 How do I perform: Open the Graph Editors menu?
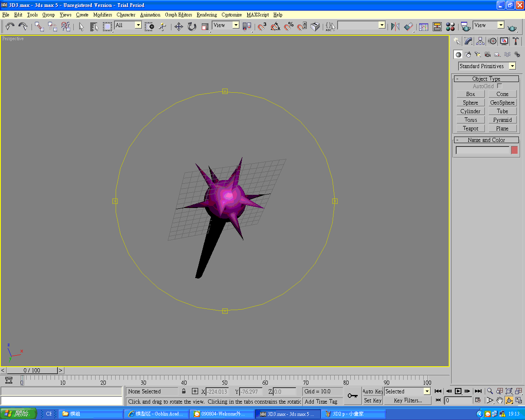(x=178, y=15)
